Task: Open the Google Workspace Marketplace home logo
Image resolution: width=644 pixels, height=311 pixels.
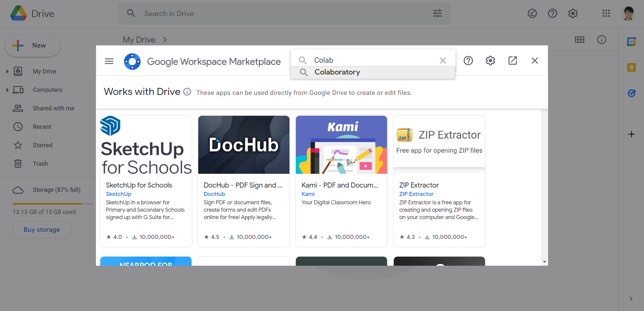Action: click(x=132, y=61)
